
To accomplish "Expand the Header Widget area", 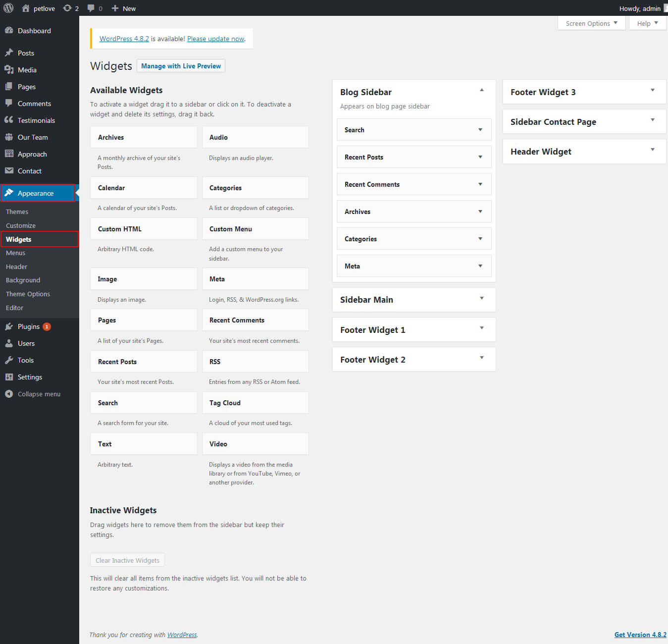I will point(652,150).
